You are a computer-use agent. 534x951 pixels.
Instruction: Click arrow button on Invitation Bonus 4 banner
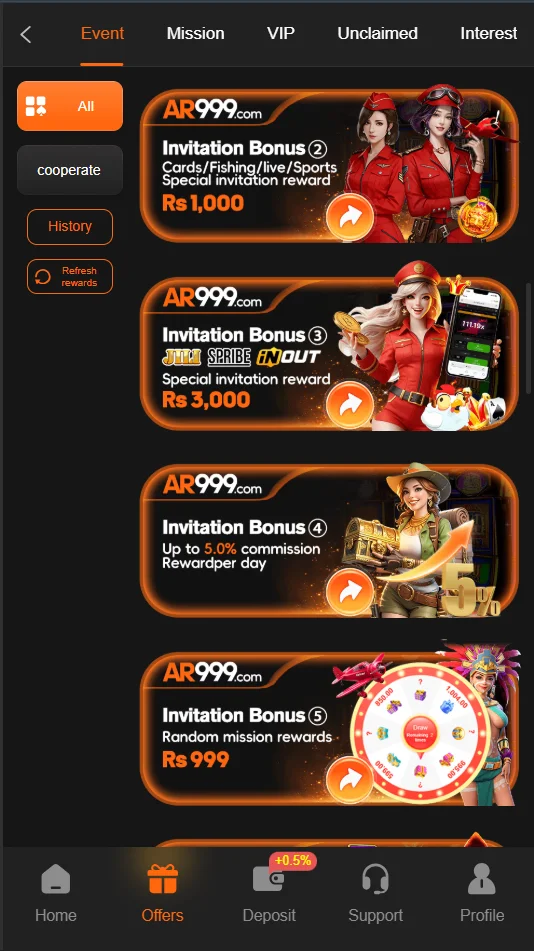[350, 593]
